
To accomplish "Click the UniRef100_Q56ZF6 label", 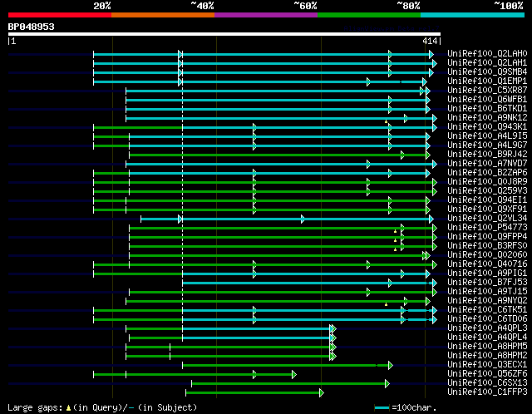I will click(487, 374).
